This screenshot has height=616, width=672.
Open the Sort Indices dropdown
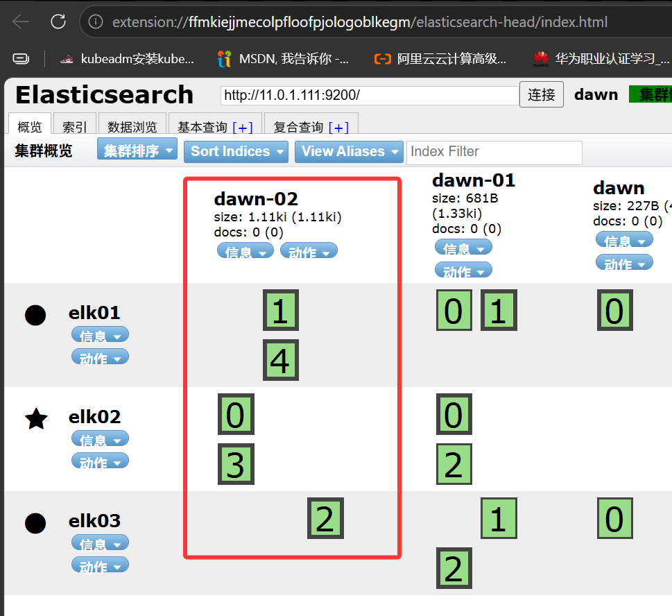tap(236, 152)
